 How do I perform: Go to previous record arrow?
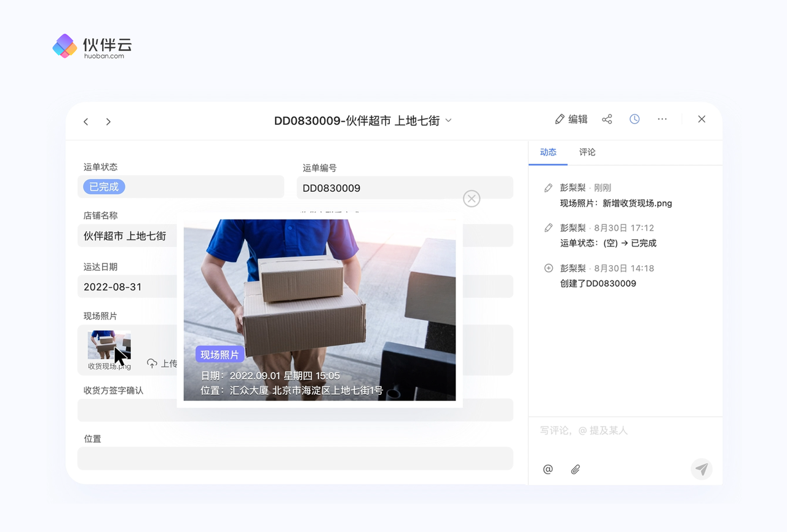pyautogui.click(x=86, y=122)
